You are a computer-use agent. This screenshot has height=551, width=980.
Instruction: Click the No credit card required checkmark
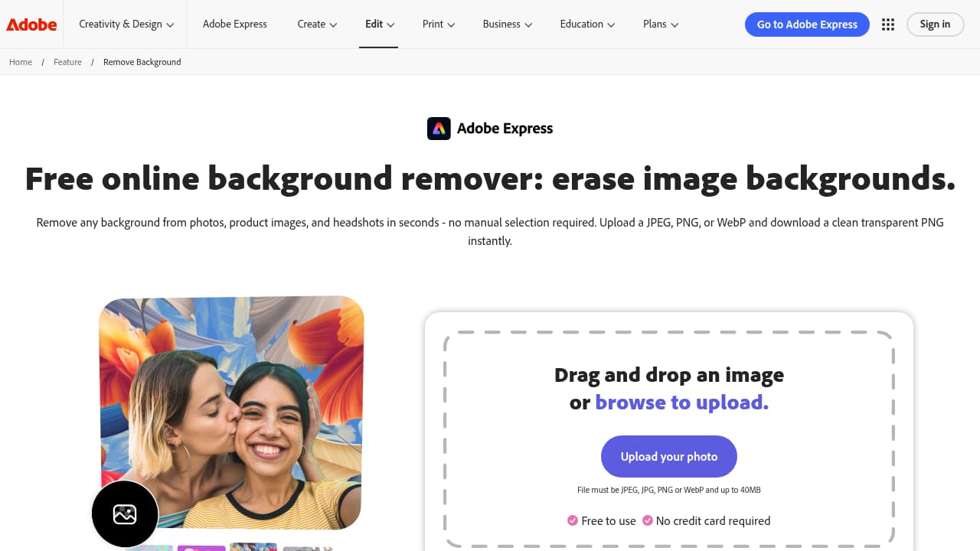tap(648, 520)
